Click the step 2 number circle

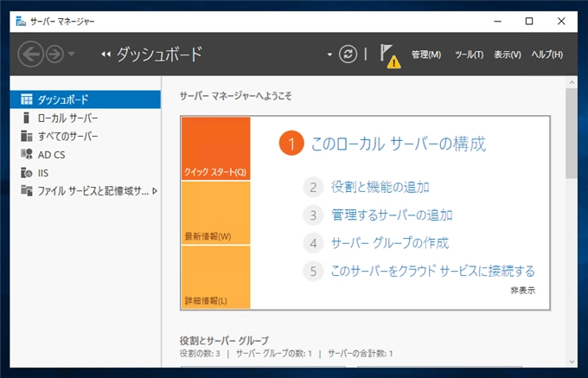coord(313,187)
